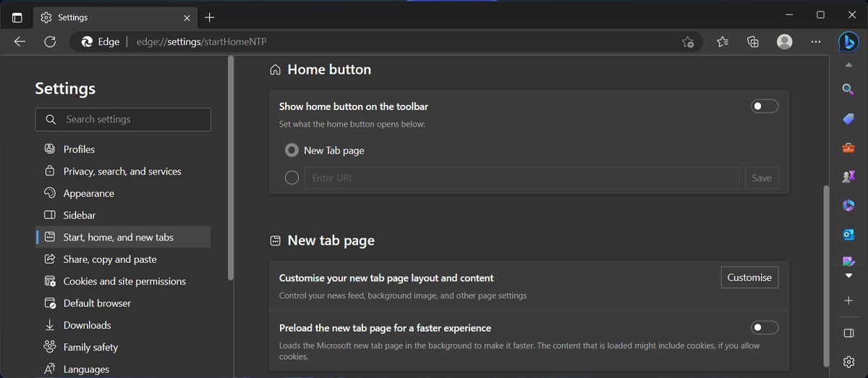Click 'Set what the home button opens below' text

[x=352, y=125]
